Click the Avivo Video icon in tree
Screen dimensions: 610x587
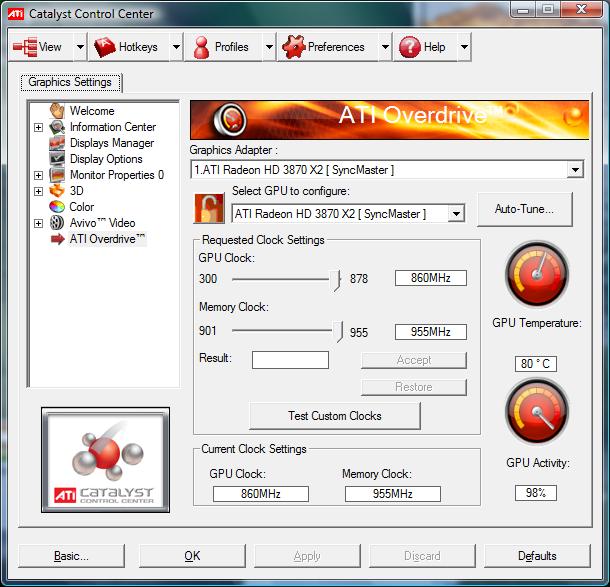[x=58, y=223]
